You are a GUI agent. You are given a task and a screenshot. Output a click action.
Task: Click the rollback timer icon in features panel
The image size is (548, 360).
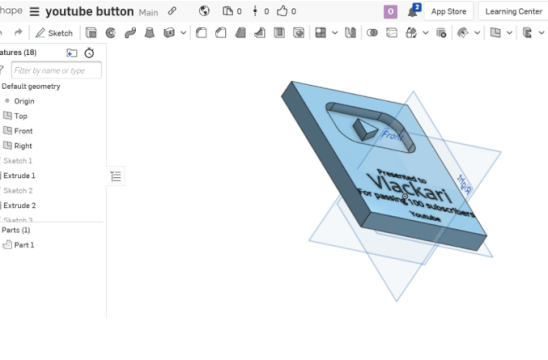(x=89, y=53)
